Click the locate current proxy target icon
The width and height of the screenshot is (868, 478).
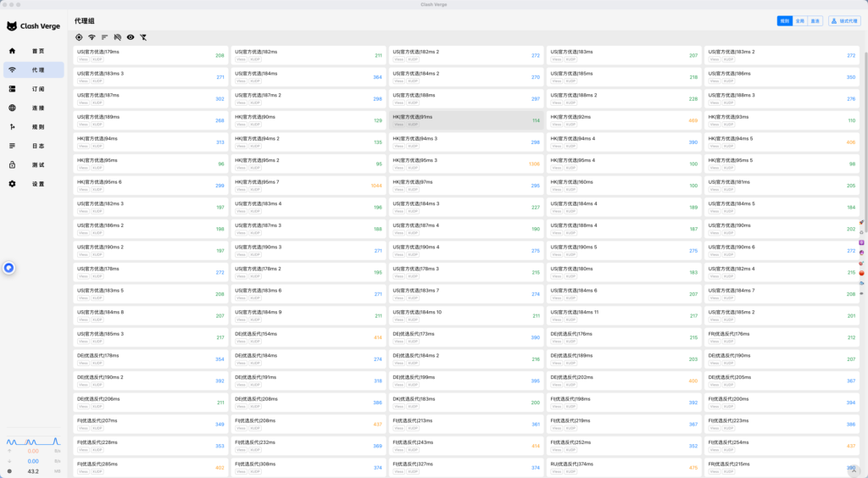tap(79, 37)
